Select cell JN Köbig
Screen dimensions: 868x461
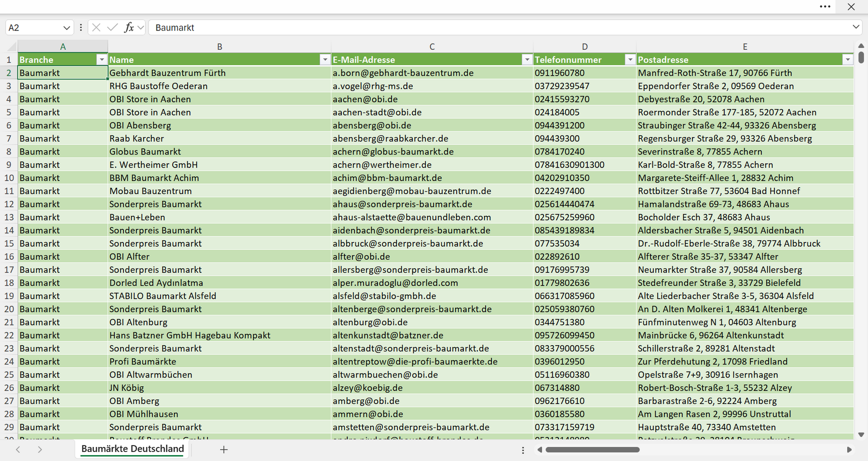tap(219, 388)
